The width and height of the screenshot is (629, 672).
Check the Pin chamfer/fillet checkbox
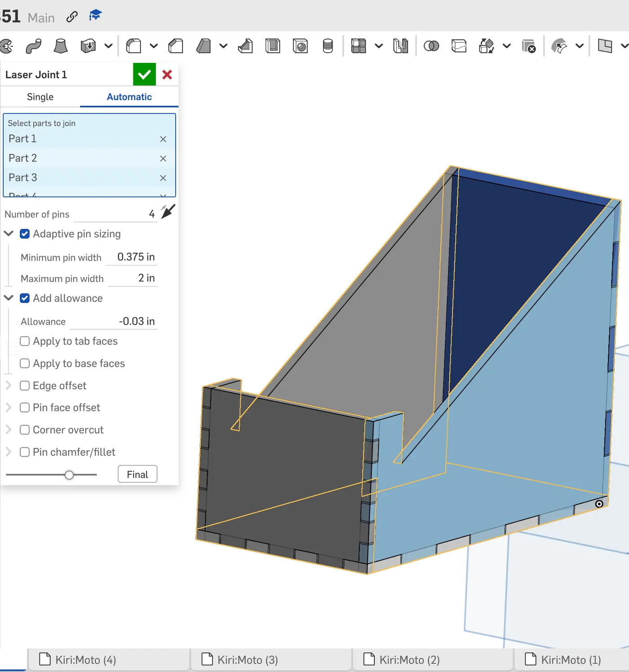click(x=25, y=452)
